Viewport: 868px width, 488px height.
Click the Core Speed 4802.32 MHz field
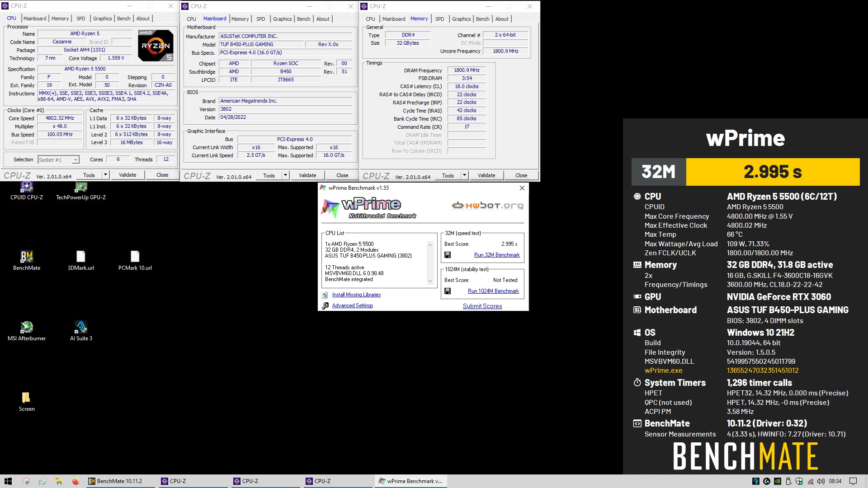click(60, 118)
